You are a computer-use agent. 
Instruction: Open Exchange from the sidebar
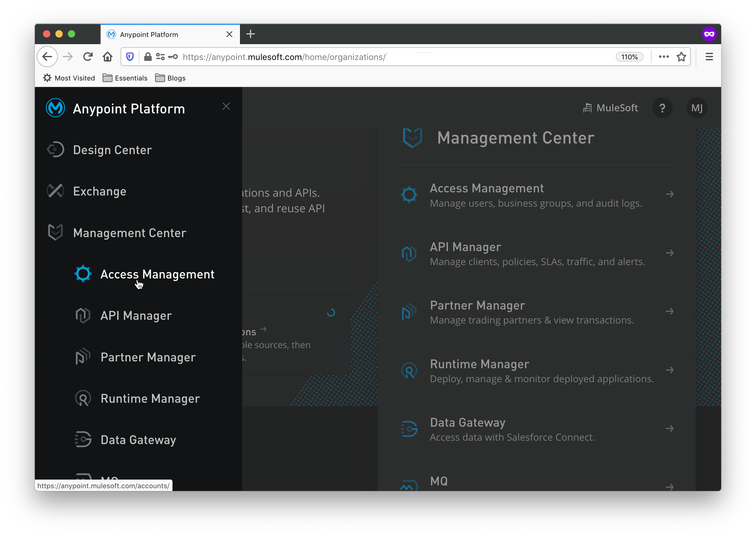click(x=99, y=191)
